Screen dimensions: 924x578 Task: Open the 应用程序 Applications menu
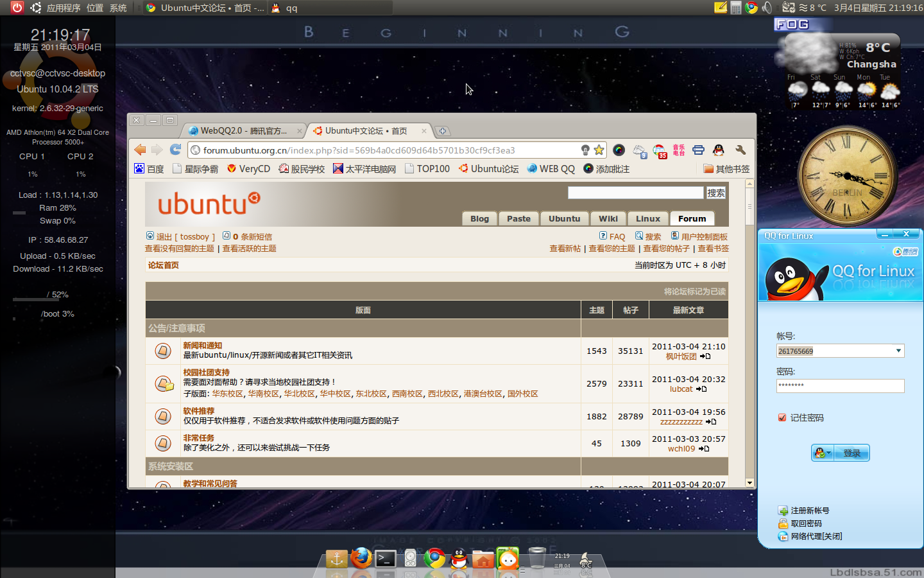64,8
